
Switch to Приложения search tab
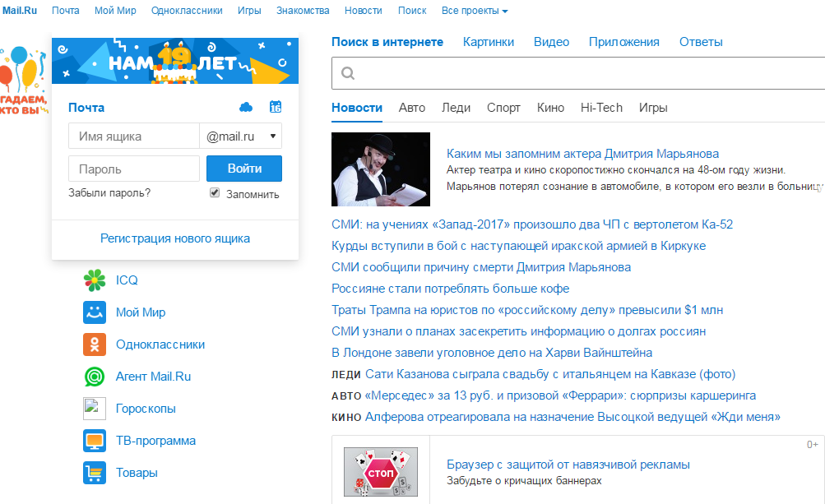coord(624,42)
